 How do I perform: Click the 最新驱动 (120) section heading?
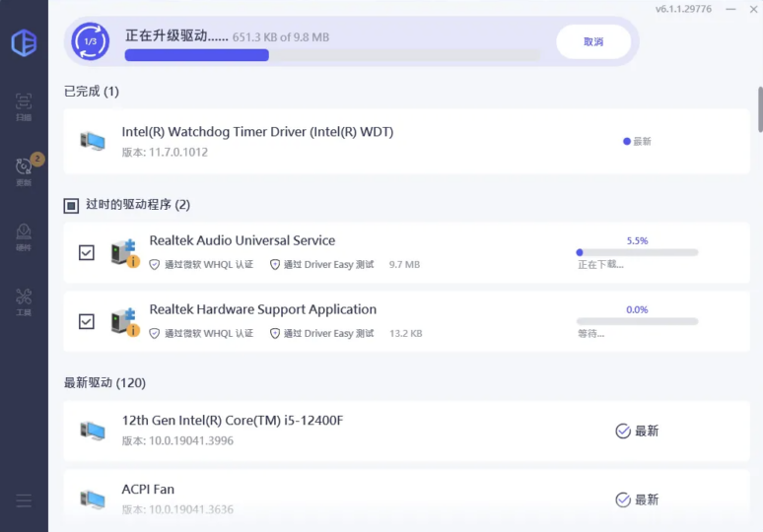104,382
